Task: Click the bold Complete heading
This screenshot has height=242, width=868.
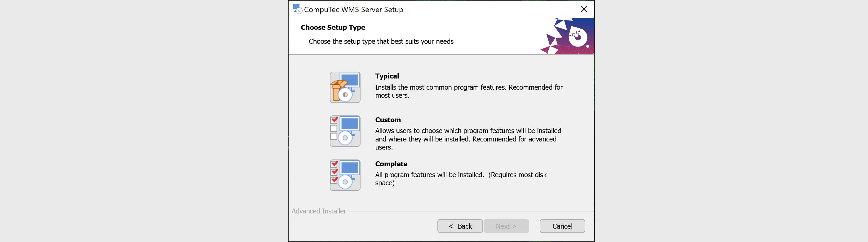Action: (391, 164)
